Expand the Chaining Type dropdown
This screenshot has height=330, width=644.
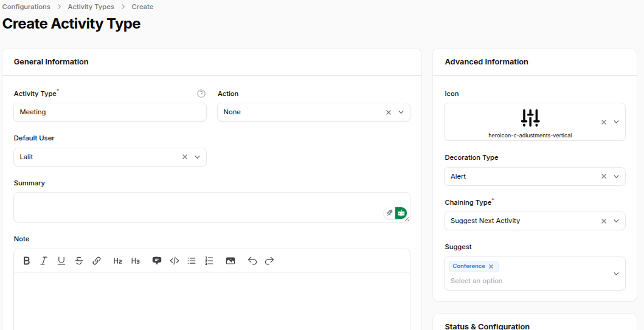616,221
